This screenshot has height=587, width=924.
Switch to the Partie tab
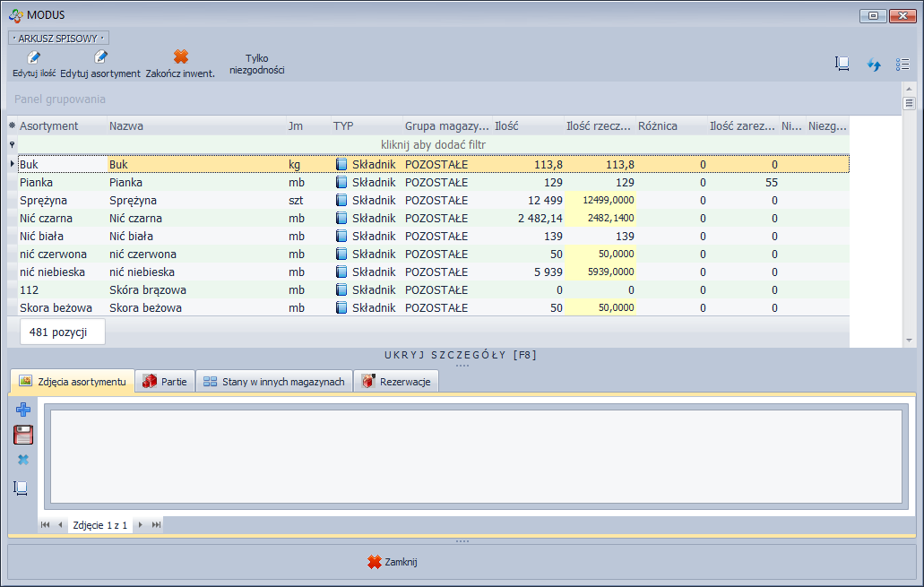(x=164, y=382)
